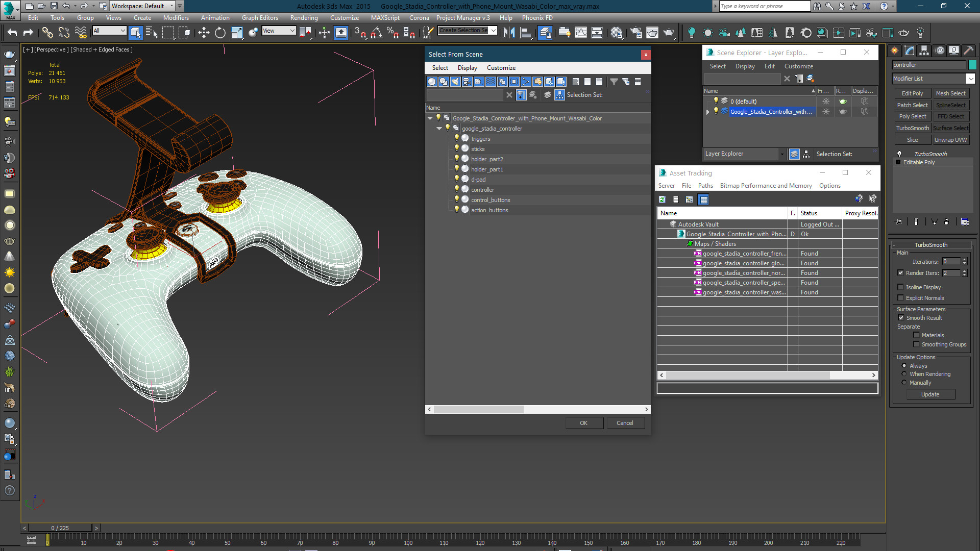The width and height of the screenshot is (980, 551).
Task: Click the Iterations value field
Action: [x=951, y=262]
